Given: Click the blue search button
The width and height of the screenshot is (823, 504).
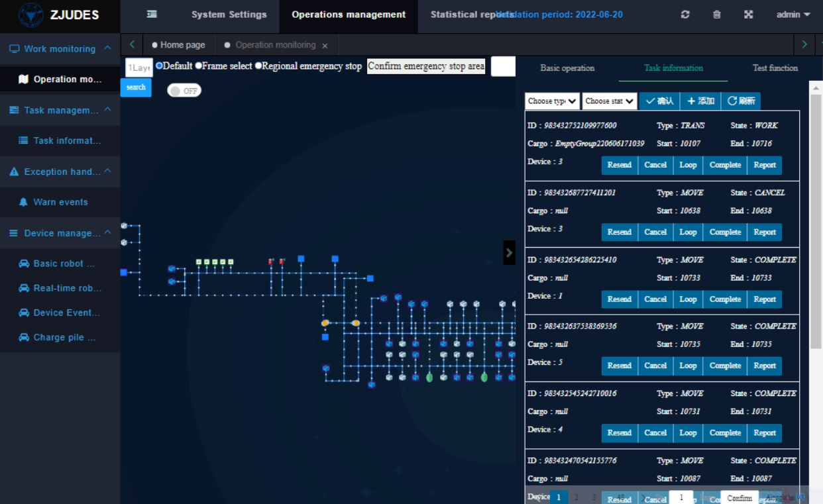Looking at the screenshot, I should coord(136,87).
